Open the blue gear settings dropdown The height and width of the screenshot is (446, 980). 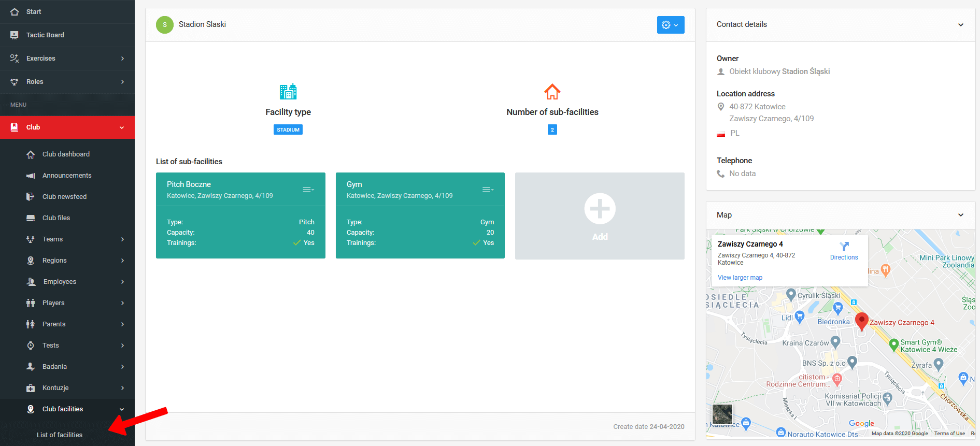[670, 25]
